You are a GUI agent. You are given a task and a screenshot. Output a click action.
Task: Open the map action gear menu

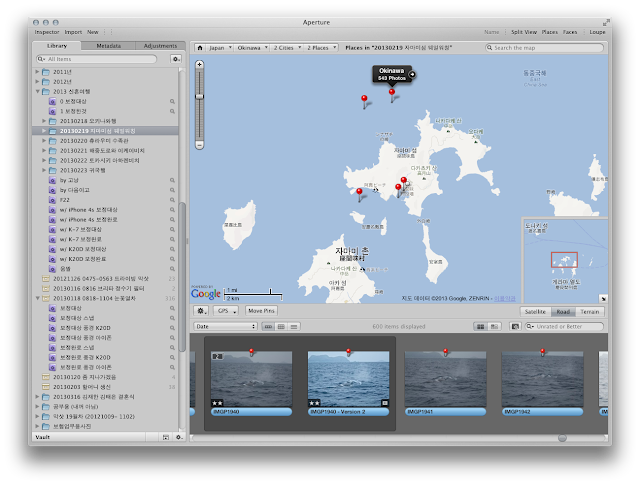point(201,311)
